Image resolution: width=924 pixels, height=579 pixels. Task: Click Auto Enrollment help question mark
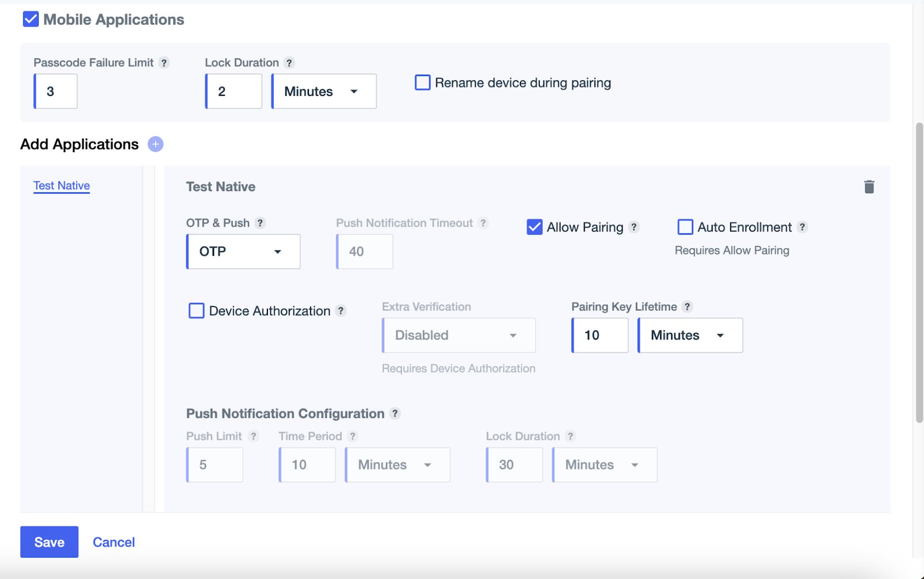click(802, 227)
